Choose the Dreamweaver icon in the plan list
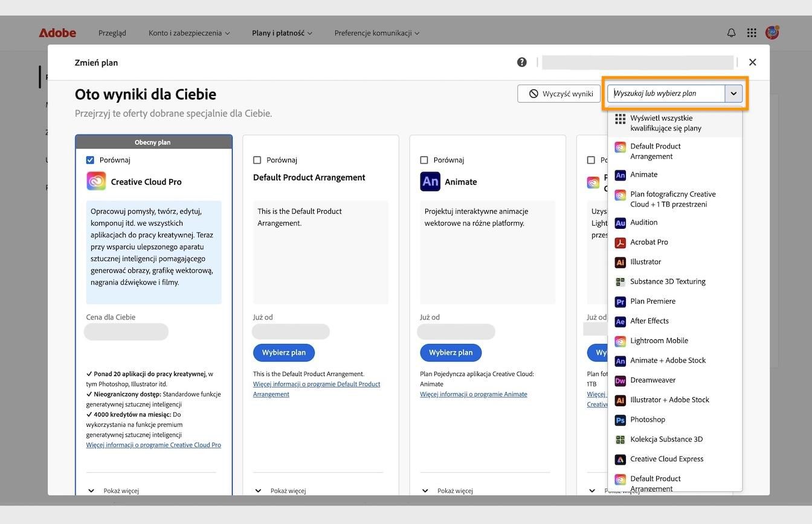The width and height of the screenshot is (812, 524). (x=620, y=380)
